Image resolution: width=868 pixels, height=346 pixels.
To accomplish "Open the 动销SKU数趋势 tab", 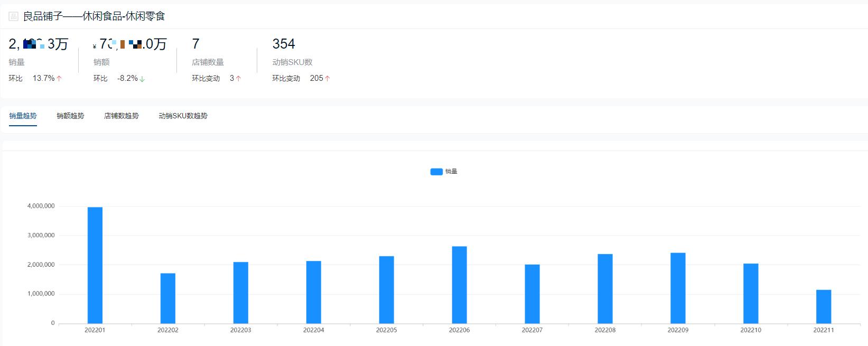I will pyautogui.click(x=183, y=116).
